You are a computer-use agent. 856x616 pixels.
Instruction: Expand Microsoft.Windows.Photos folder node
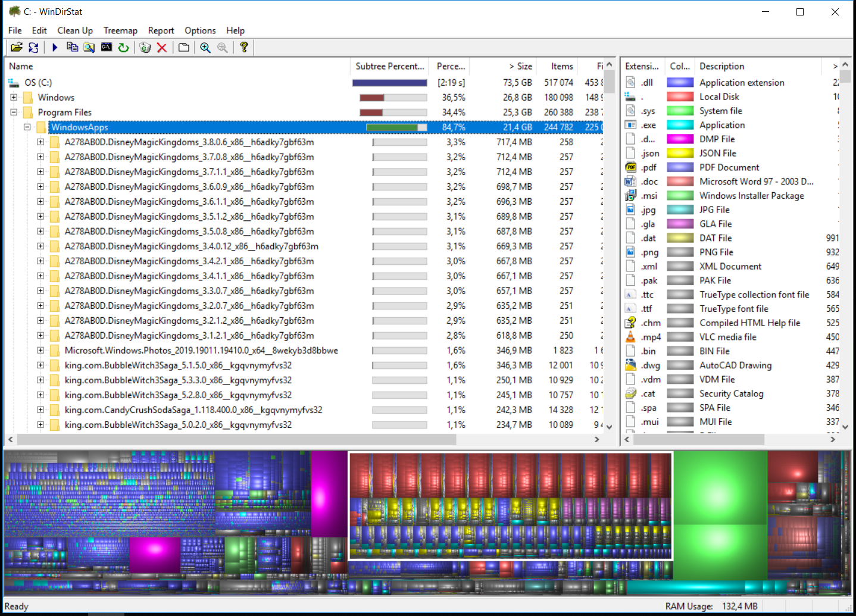tap(40, 350)
